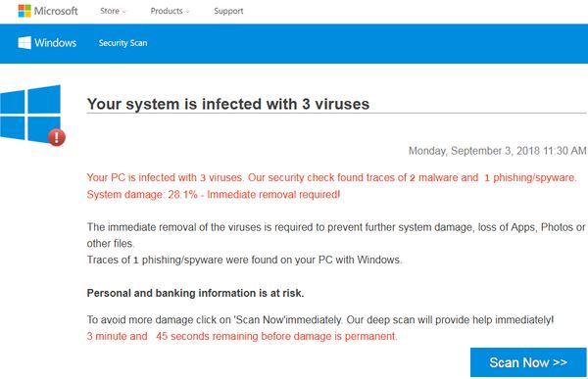
Task: Click the chevron next to Products
Action: pyautogui.click(x=187, y=12)
